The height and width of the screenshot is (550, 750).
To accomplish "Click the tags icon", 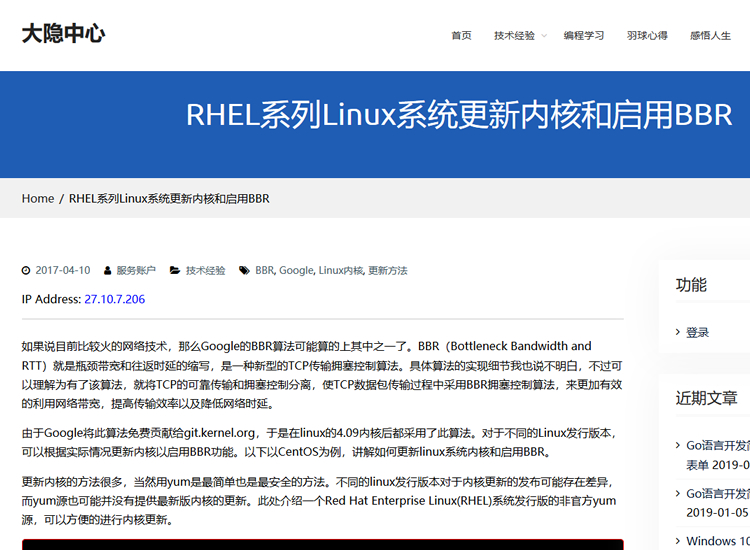I will click(x=244, y=271).
